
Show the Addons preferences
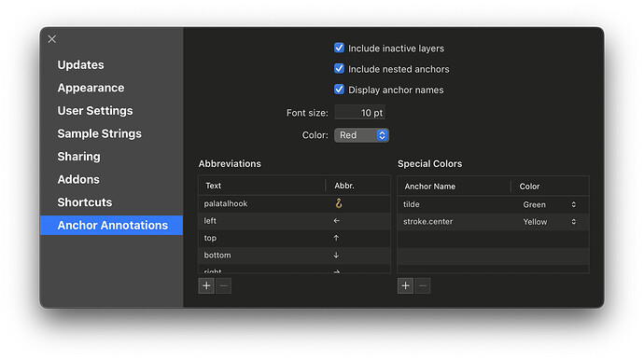(78, 179)
